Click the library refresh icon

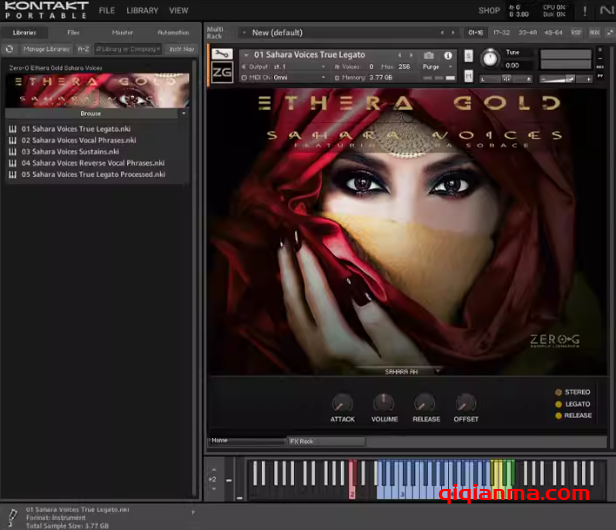click(10, 48)
